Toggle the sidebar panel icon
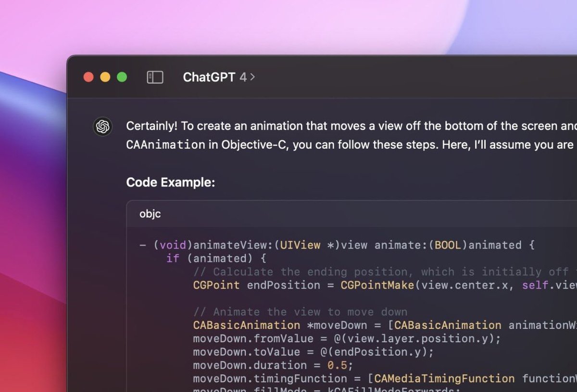Image resolution: width=577 pixels, height=392 pixels. coord(155,77)
